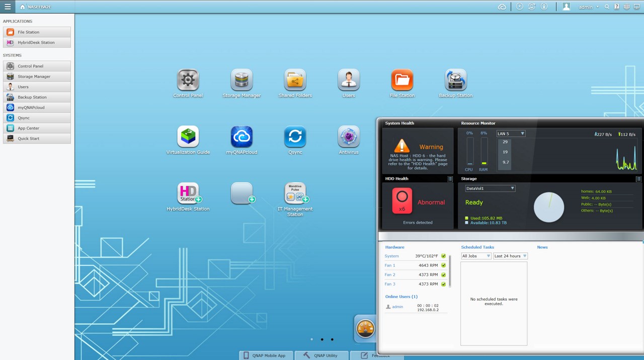Screen dimensions: 644x360
Task: Open the LAN 5 interface dropdown
Action: pyautogui.click(x=511, y=133)
